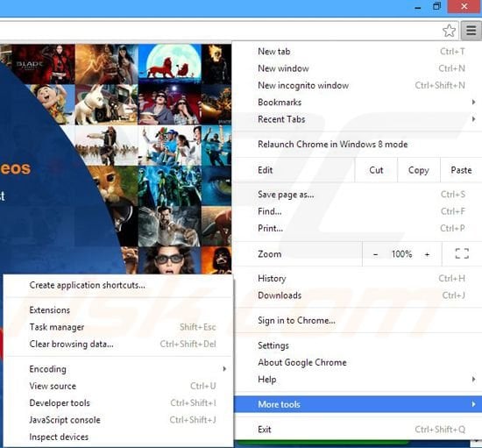Image resolution: width=482 pixels, height=448 pixels.
Task: Select Create application shortcuts...
Action: pyautogui.click(x=118, y=285)
